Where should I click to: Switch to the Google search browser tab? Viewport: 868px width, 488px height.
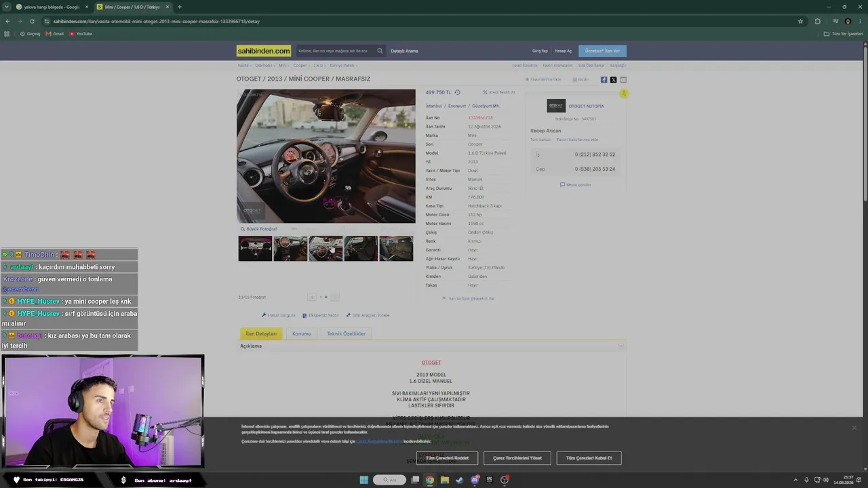[52, 7]
